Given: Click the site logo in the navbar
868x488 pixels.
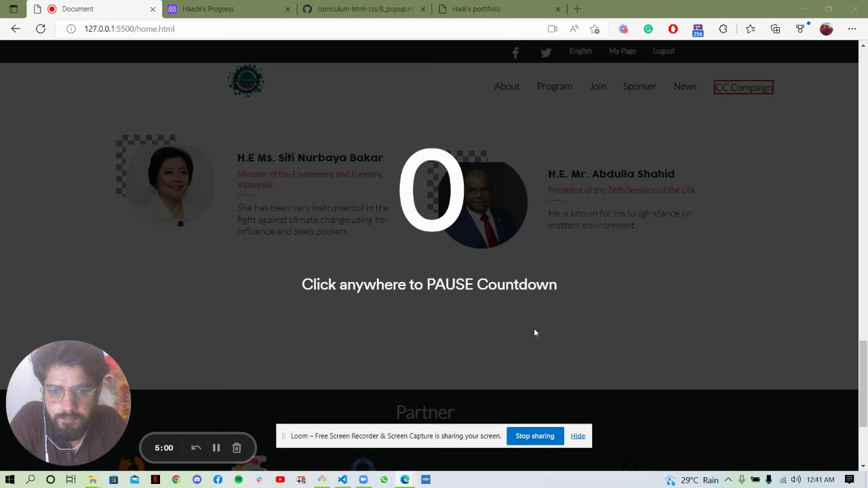Looking at the screenshot, I should (246, 81).
